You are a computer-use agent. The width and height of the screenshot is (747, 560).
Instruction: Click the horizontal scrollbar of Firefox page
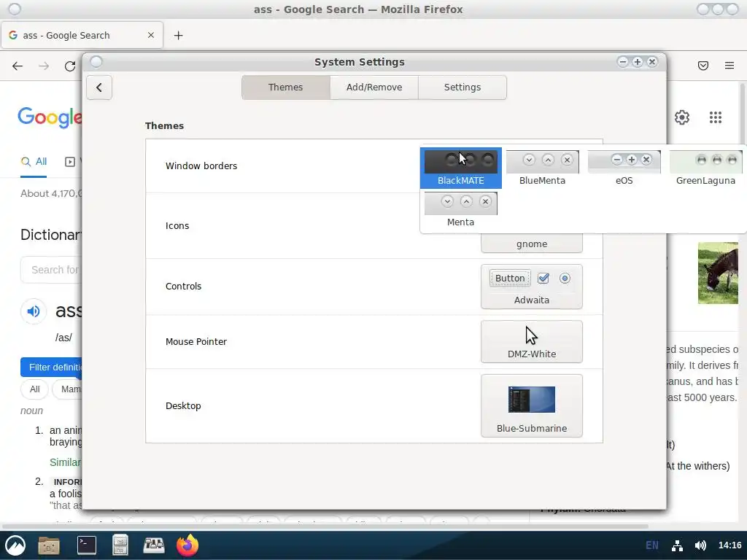click(x=325, y=526)
